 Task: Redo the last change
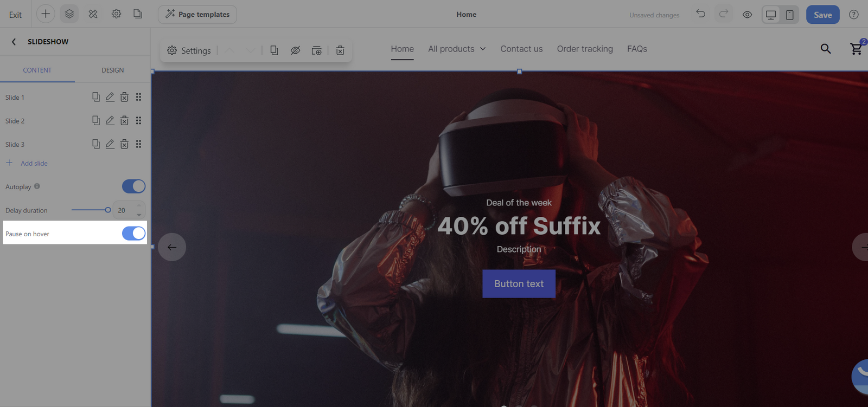pos(724,14)
